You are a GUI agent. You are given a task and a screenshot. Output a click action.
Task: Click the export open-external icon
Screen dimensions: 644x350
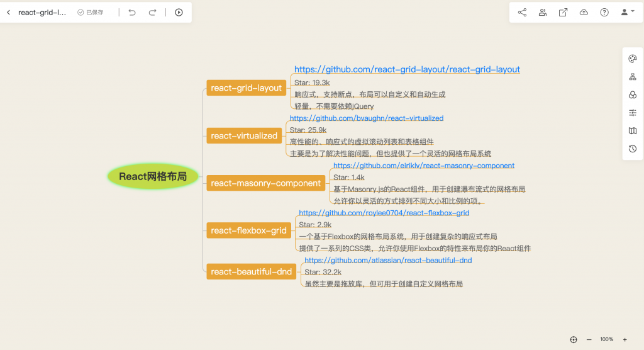tap(563, 13)
